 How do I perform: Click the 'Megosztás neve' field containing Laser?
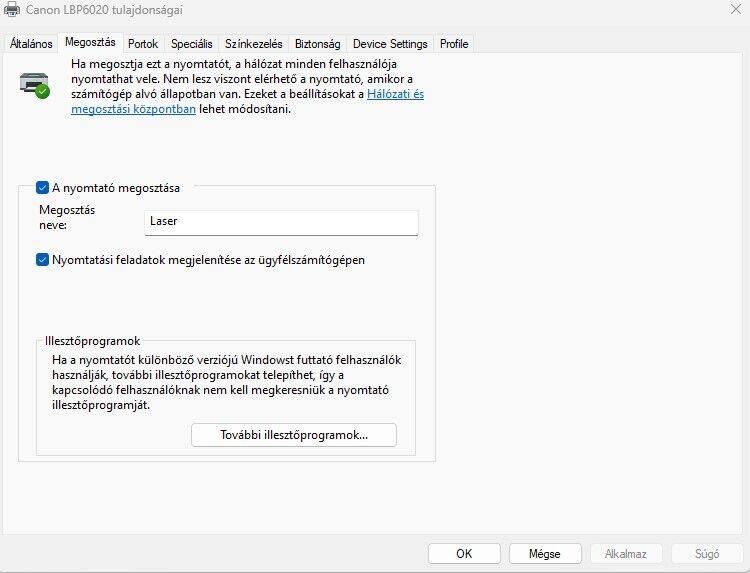(281, 222)
